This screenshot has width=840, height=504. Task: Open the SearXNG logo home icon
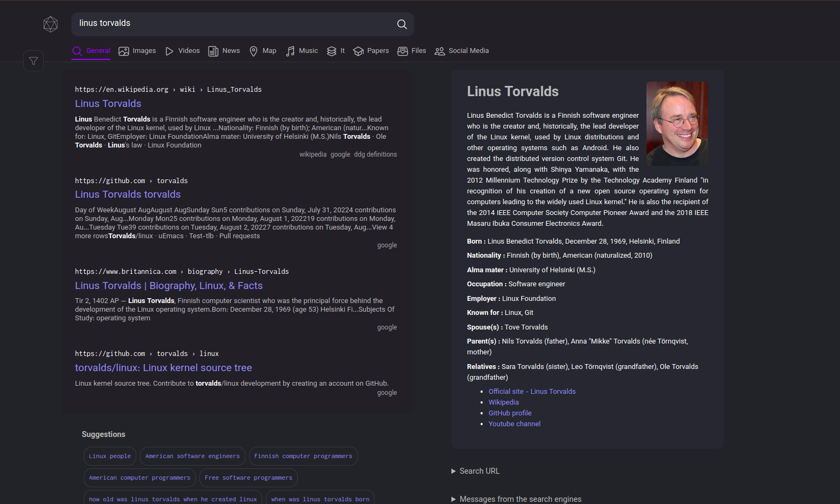click(51, 24)
